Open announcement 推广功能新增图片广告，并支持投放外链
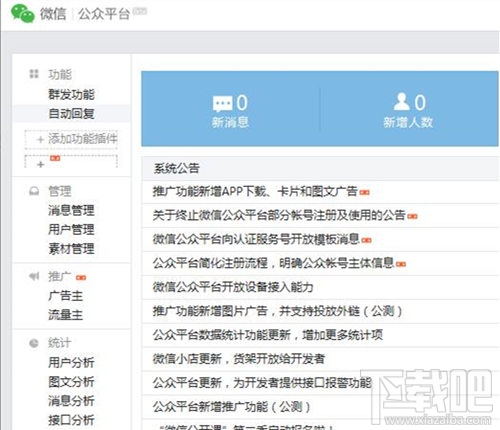Viewport: 500px width, 430px height. 278,311
